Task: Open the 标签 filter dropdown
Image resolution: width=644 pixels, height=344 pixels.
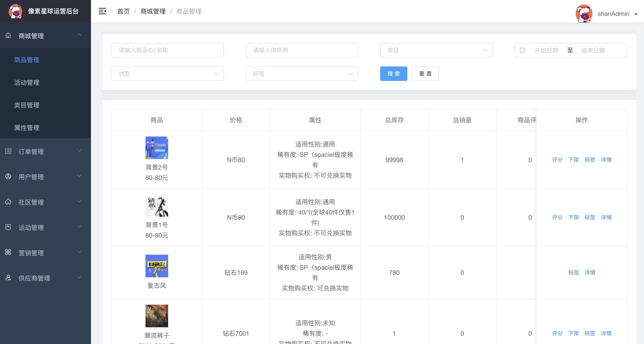Action: [302, 74]
